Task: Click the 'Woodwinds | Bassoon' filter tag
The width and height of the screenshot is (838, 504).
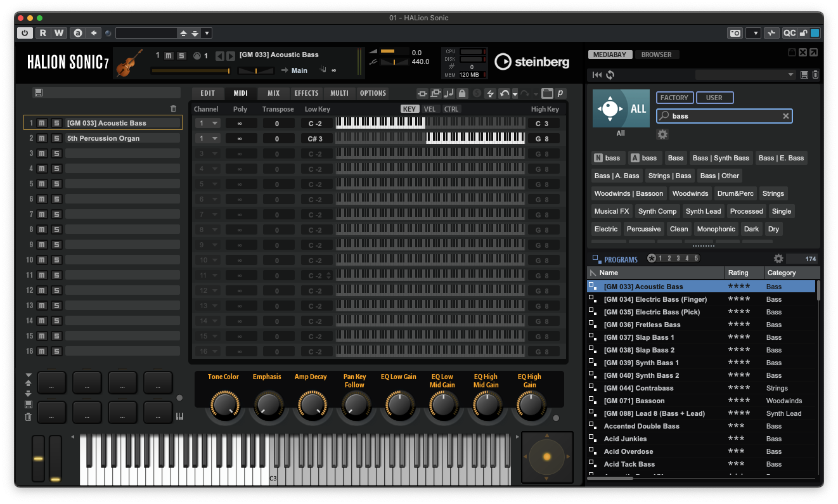Action: pos(628,193)
